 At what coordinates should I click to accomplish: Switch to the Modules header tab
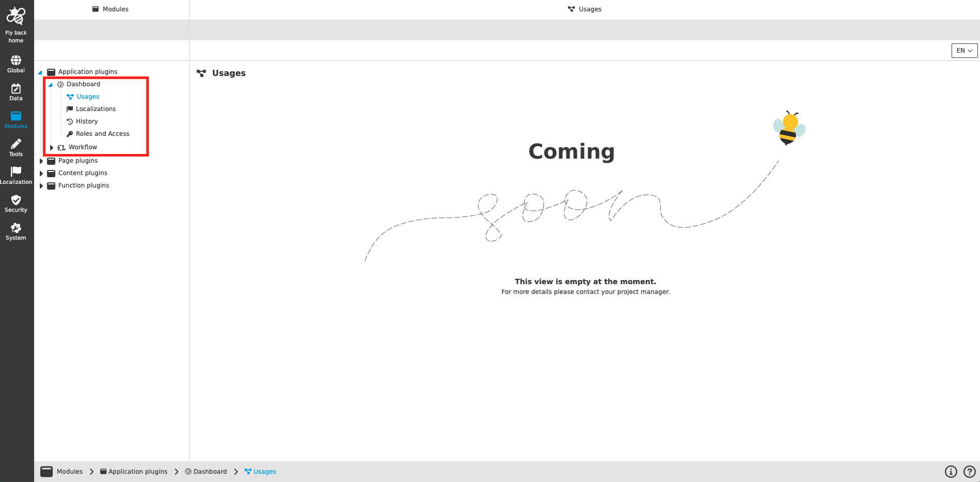click(110, 9)
